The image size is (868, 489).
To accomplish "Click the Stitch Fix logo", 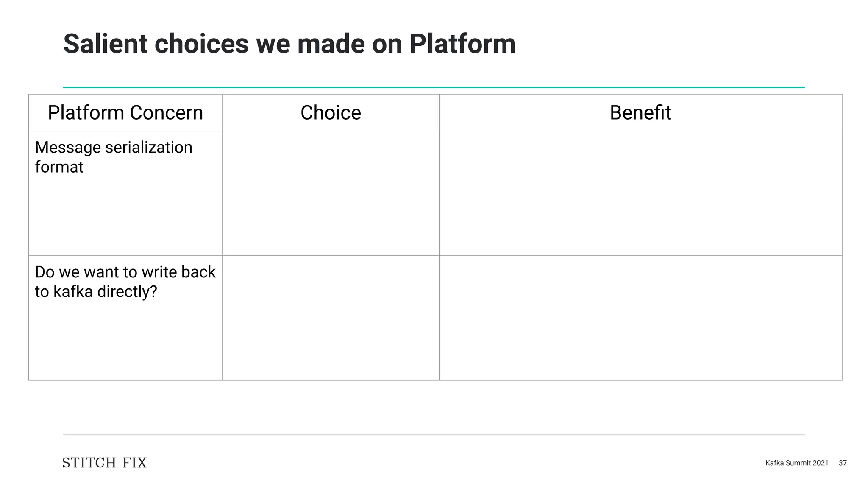I will pos(104,463).
